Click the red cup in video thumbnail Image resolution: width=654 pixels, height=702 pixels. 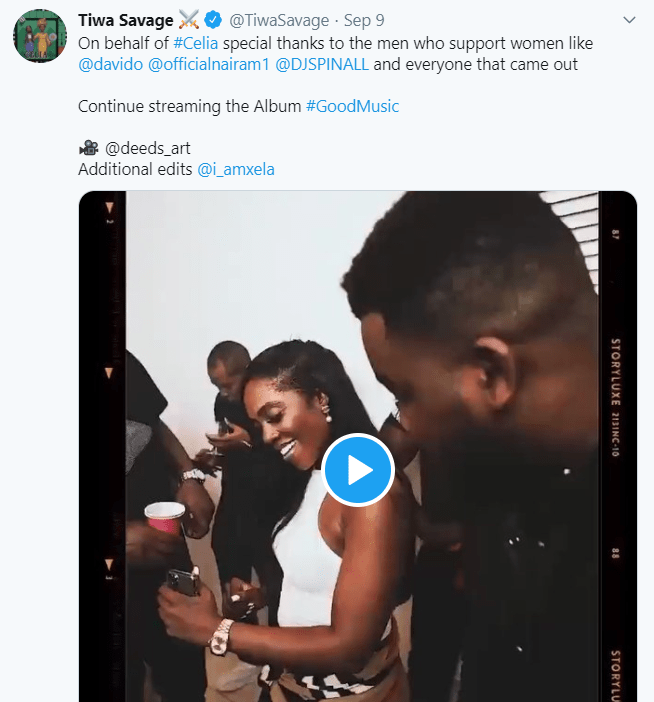tap(164, 517)
